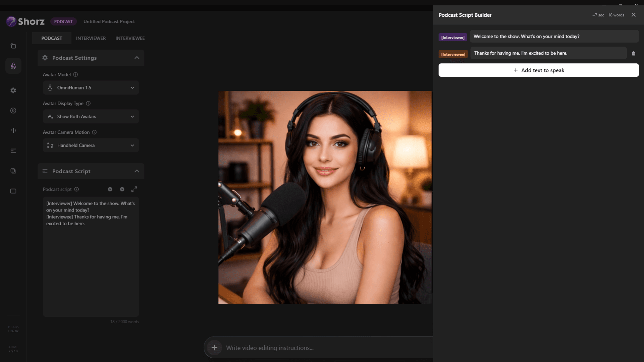This screenshot has width=644, height=362.
Task: Click the circled play sidebar icon
Action: 13,111
